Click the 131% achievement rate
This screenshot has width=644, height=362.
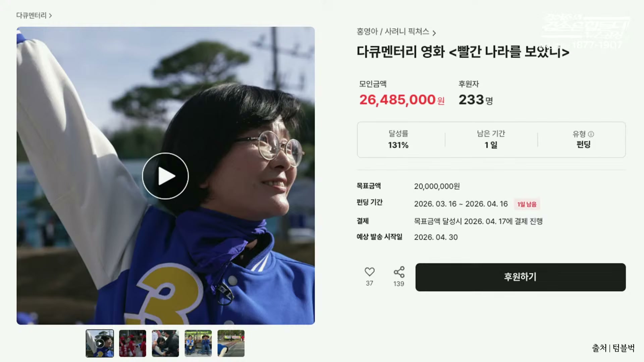click(398, 145)
